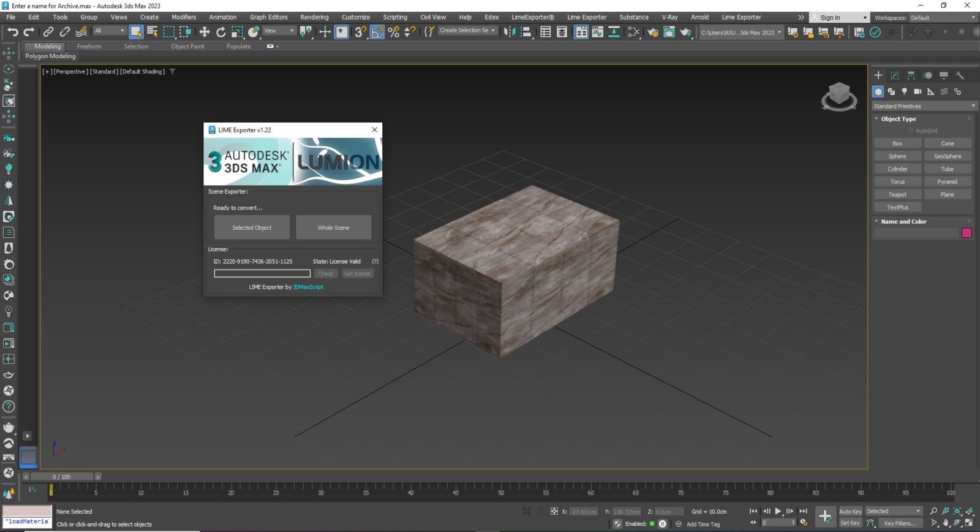
Task: Select the Cameras category icon
Action: point(918,91)
